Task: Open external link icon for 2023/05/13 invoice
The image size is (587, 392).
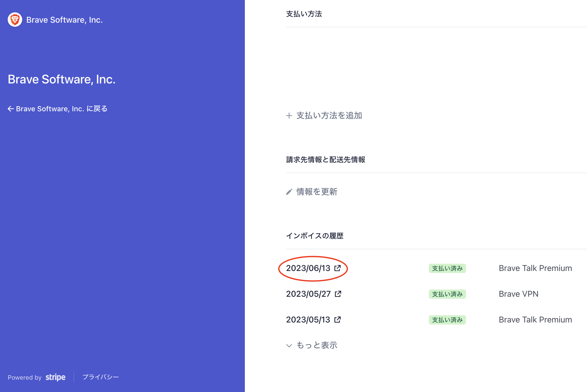Action: [x=337, y=320]
